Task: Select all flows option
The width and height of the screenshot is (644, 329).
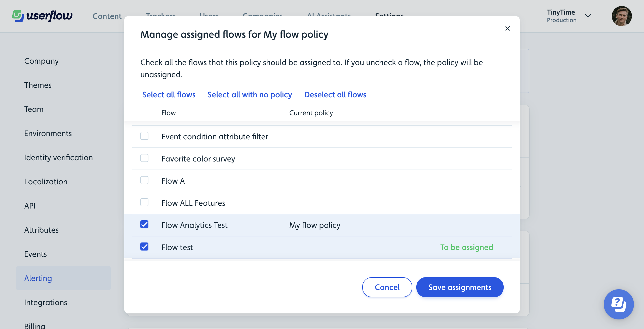Action: 169,94
